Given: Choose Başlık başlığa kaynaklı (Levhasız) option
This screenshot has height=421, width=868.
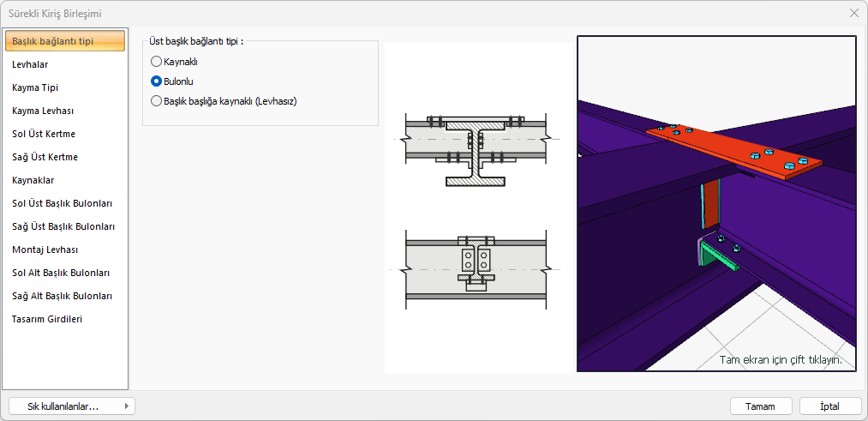Looking at the screenshot, I should (156, 100).
